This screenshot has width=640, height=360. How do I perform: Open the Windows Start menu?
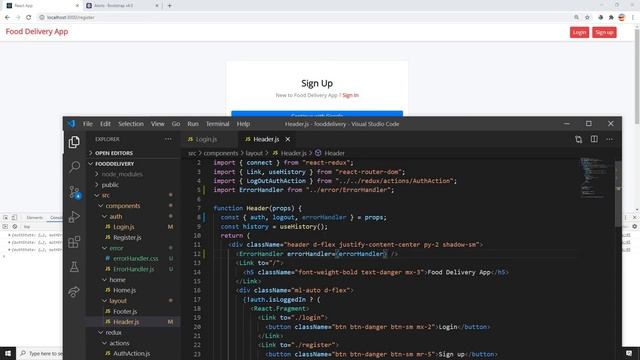8,353
